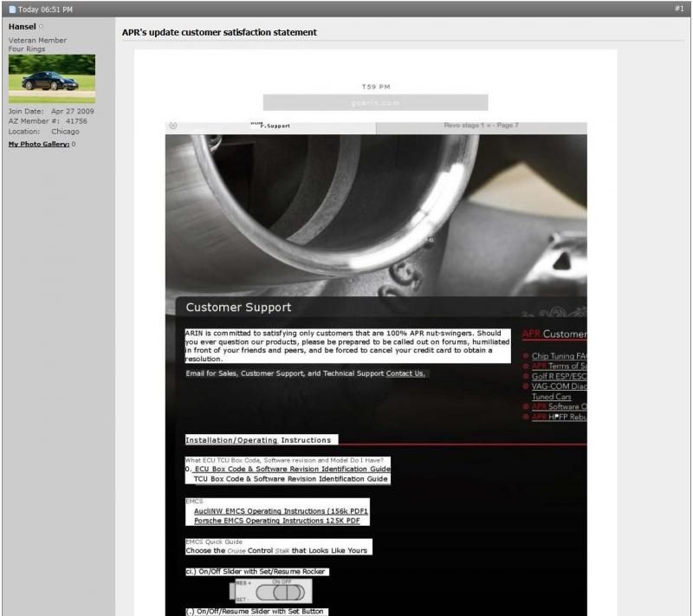Close the Support tab using its circle icon
This screenshot has height=616, width=693.
173,126
